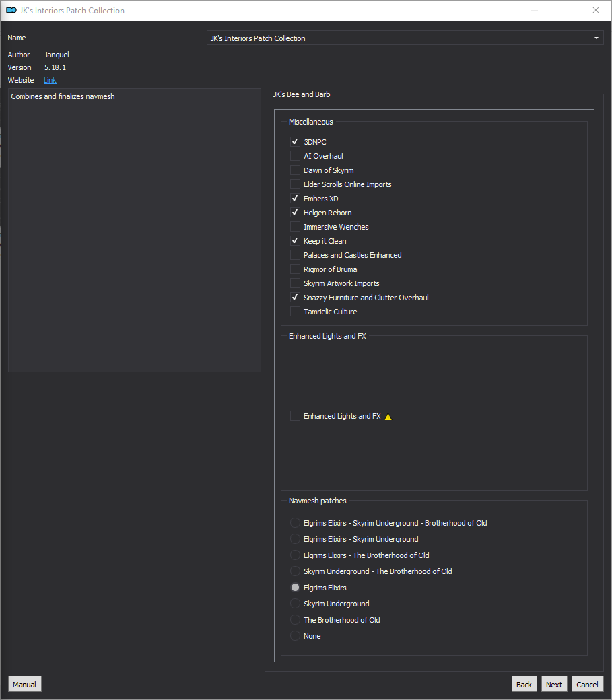Click the Next button

coord(554,684)
